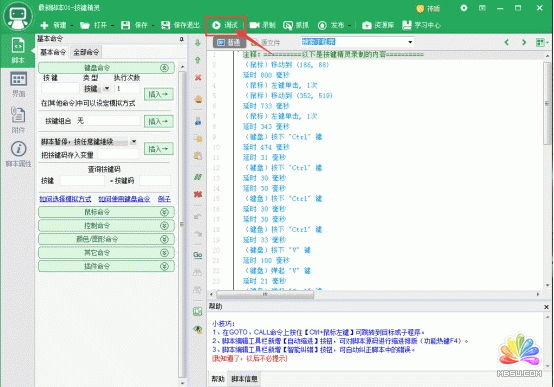The height and width of the screenshot is (387, 554).
Task: Select the 源文件 editor view tab
Action: coord(266,43)
